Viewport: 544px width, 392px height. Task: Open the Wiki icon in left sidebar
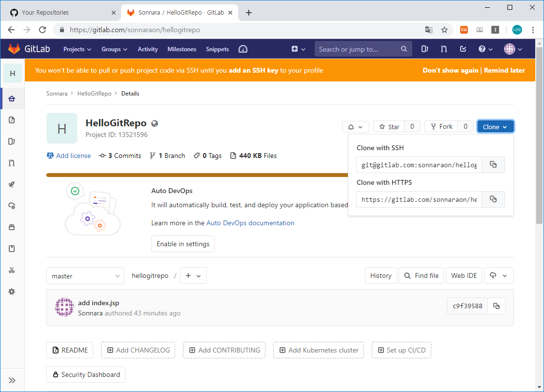(12, 249)
